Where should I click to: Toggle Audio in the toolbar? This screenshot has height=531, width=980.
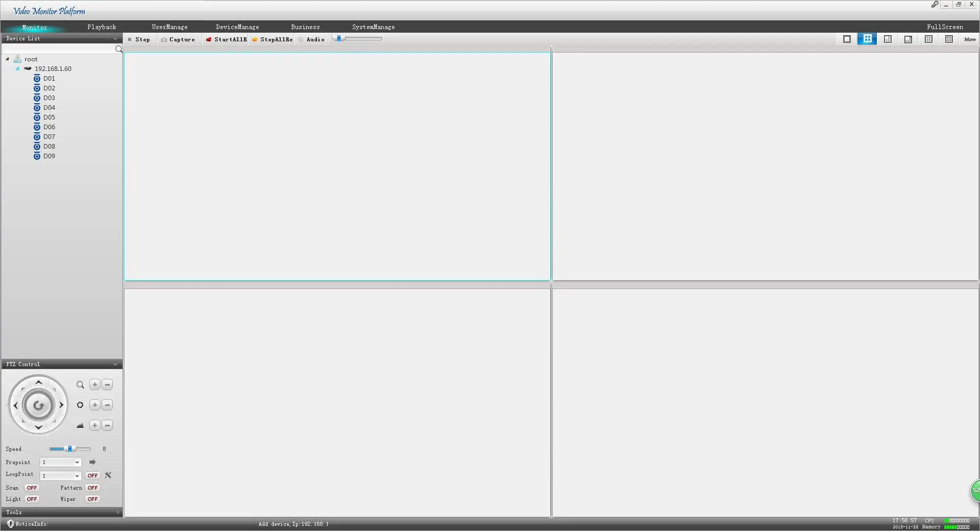click(x=312, y=39)
